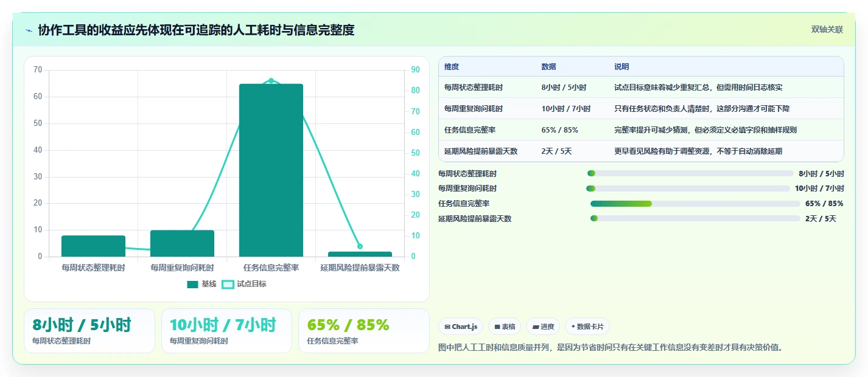Click the 双轴关联 label in header
868x377 pixels.
tap(827, 30)
